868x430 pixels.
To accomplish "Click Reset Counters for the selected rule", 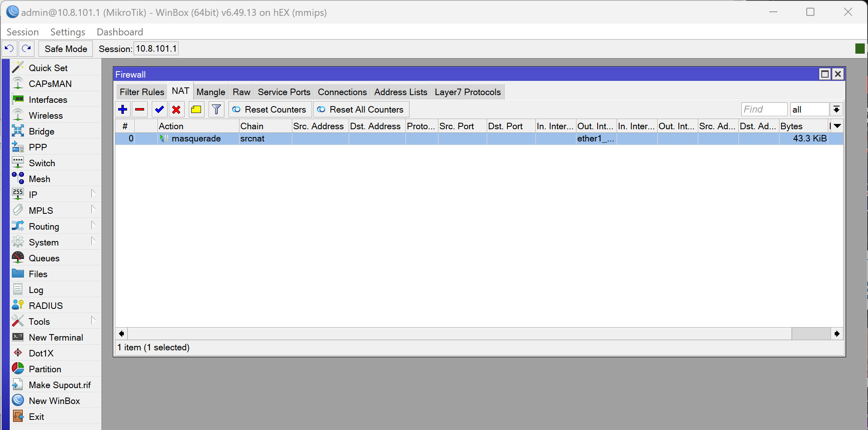I will [x=270, y=109].
